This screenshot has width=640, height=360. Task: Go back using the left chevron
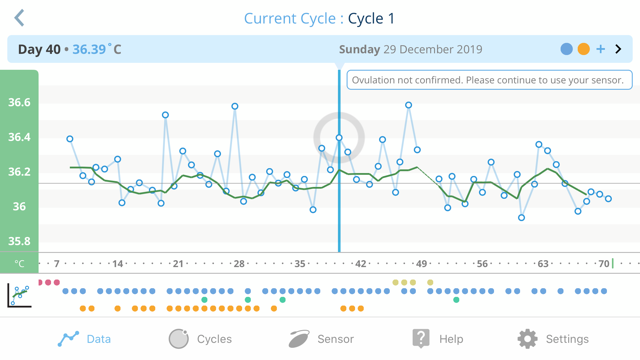(x=19, y=18)
